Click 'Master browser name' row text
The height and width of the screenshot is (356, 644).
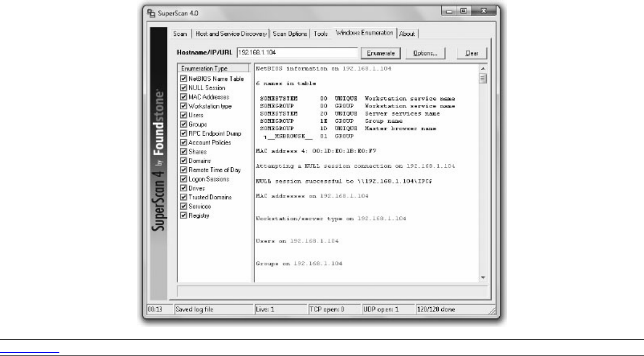(400, 128)
